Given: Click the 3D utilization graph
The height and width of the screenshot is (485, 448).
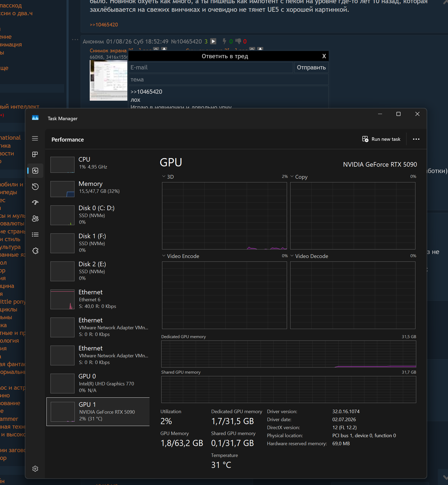Looking at the screenshot, I should pos(225,216).
